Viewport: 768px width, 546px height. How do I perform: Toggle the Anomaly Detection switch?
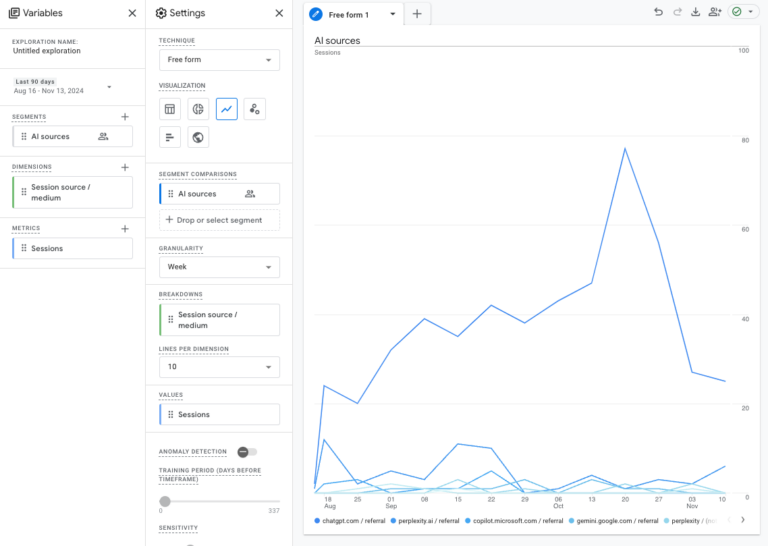pos(247,452)
